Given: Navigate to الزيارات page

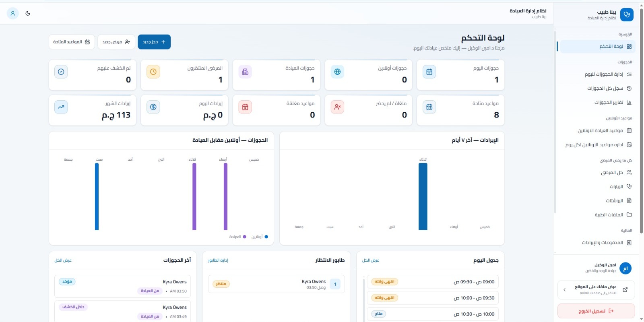Looking at the screenshot, I should tap(598, 187).
